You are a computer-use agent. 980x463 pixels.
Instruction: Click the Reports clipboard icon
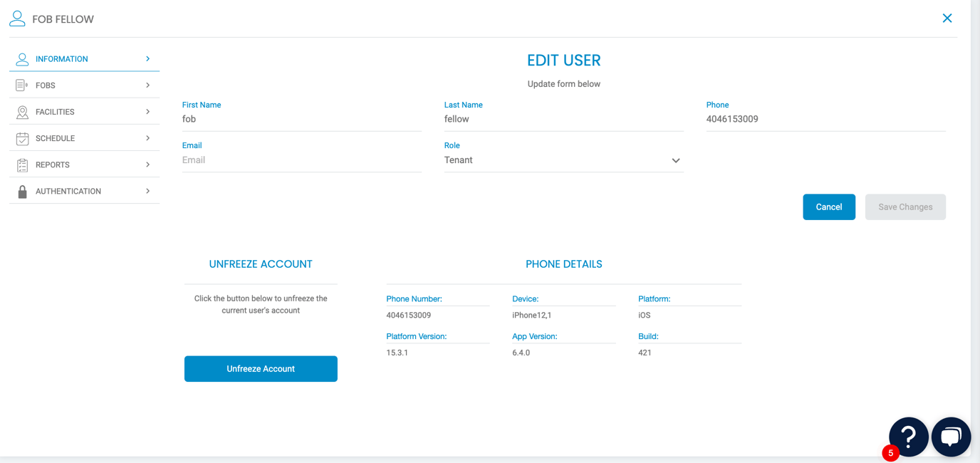[x=22, y=165]
